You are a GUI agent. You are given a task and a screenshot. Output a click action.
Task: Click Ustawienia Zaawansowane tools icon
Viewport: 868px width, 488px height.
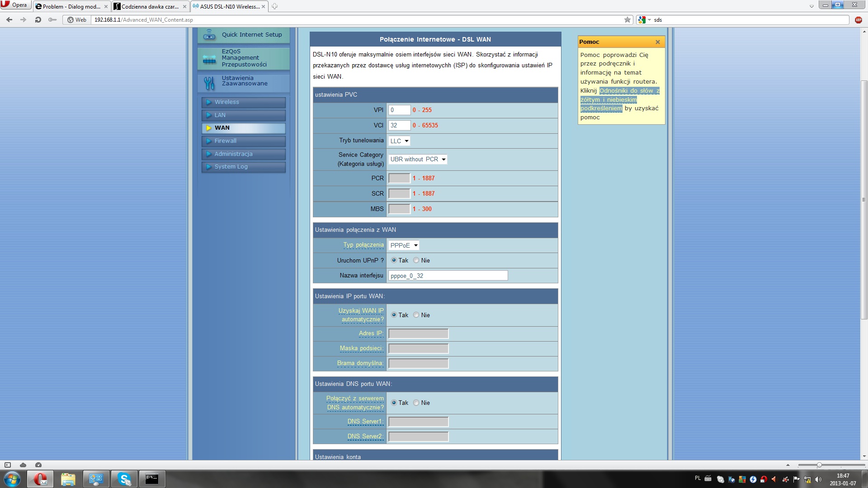tap(209, 83)
